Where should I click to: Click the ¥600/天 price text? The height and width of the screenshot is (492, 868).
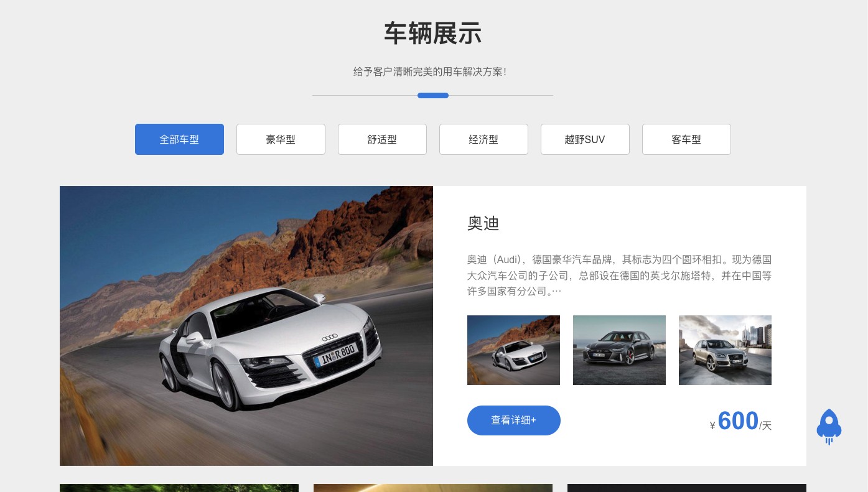(740, 422)
